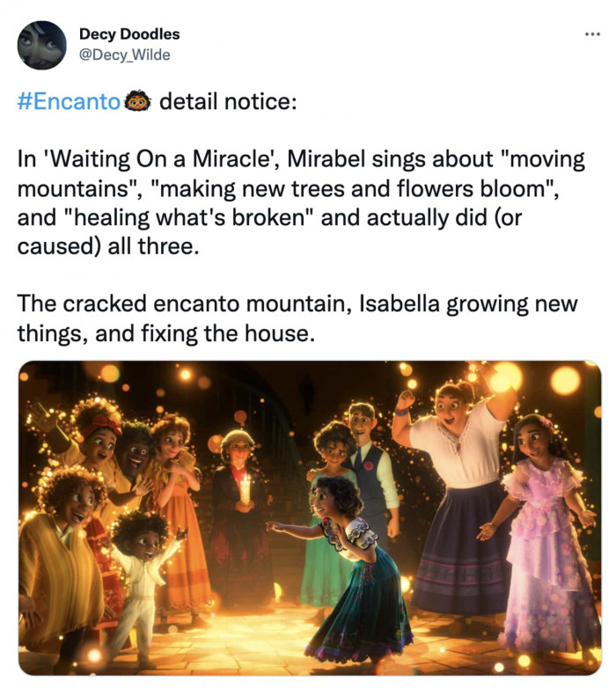The height and width of the screenshot is (688, 616).
Task: Visit the @Decy_Wilde handle
Action: click(x=124, y=55)
